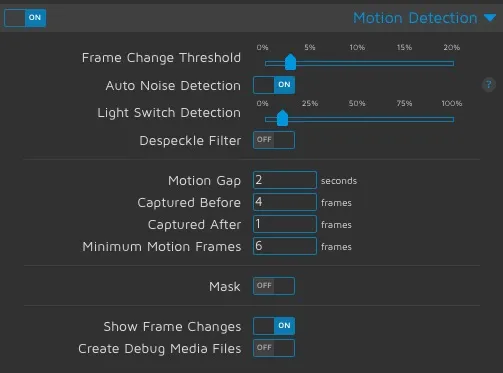Viewport: 503px width, 373px height.
Task: Click the Create Debug Media Files label
Action: click(160, 349)
